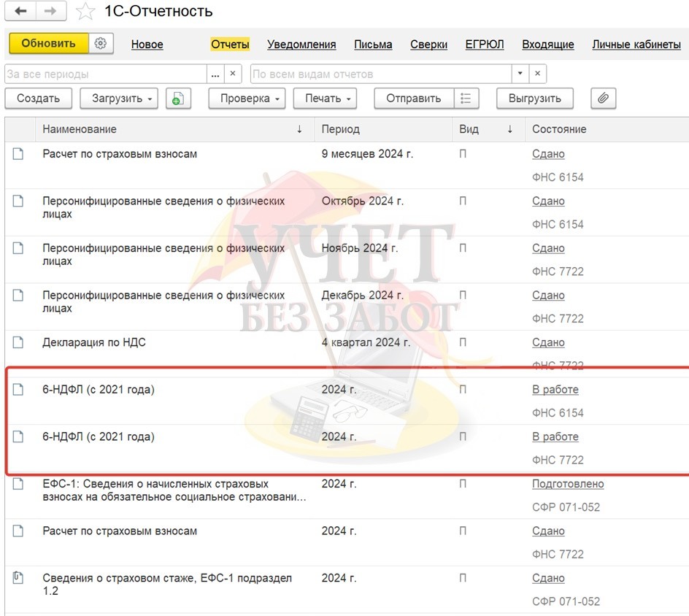Click document icon of Декларация по НДС
The height and width of the screenshot is (616, 689).
tap(18, 342)
